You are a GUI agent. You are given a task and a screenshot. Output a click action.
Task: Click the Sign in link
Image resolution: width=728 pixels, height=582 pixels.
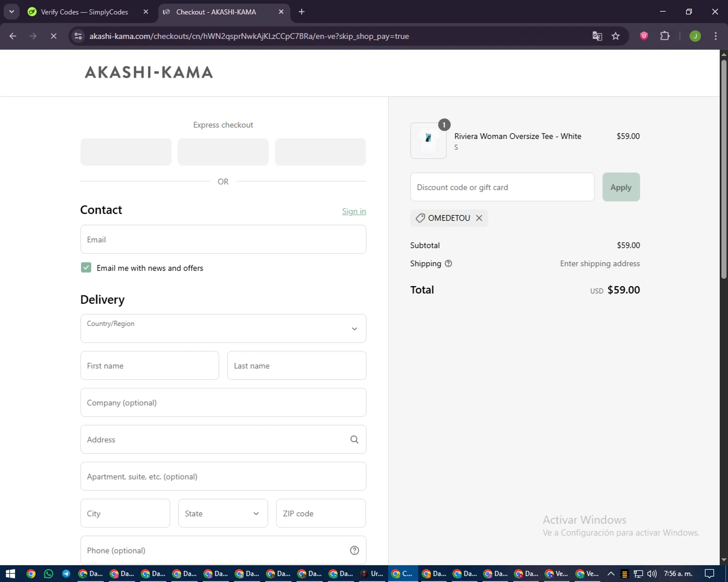pyautogui.click(x=354, y=211)
